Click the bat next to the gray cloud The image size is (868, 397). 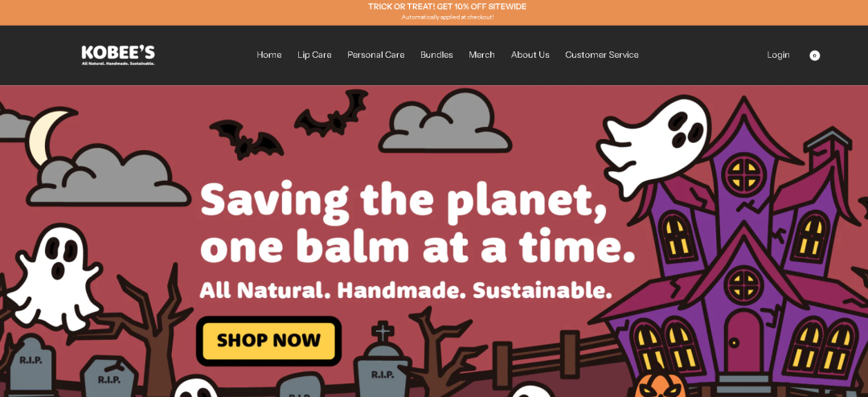tap(332, 115)
